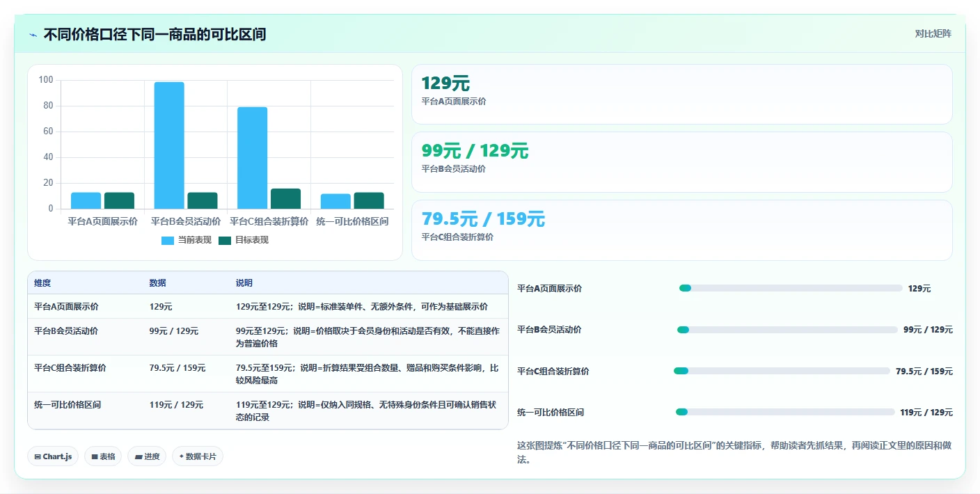Viewport: 980px width, 494px height.
Task: Click the 119元 / 129元 table data cell
Action: pyautogui.click(x=176, y=404)
